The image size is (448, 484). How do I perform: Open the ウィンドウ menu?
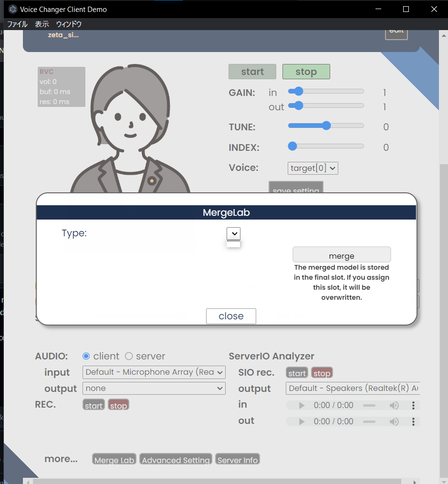pyautogui.click(x=68, y=24)
